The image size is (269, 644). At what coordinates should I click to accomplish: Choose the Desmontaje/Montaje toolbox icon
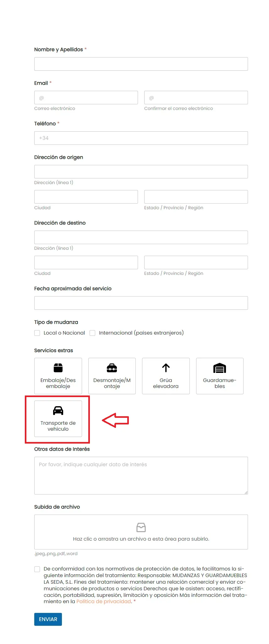pos(112,368)
